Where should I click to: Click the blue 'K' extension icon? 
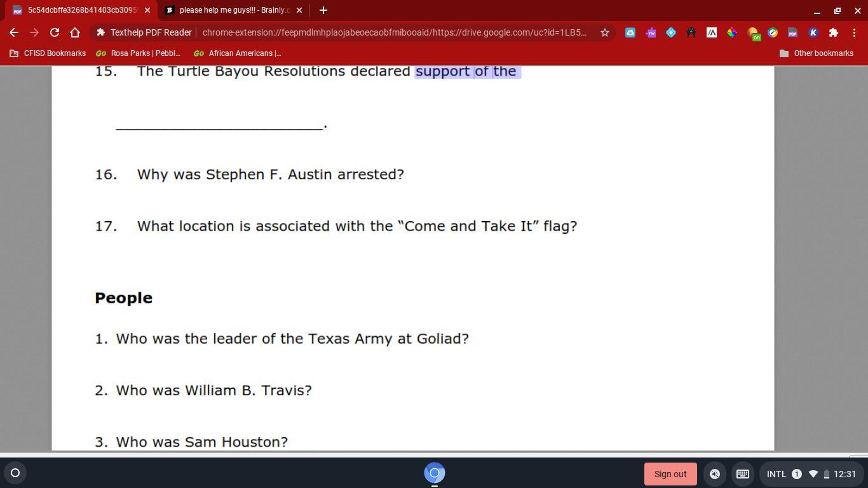point(813,32)
